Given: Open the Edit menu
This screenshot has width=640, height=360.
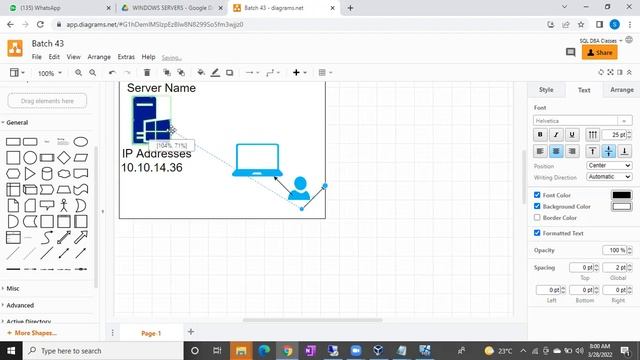Looking at the screenshot, I should [x=54, y=57].
